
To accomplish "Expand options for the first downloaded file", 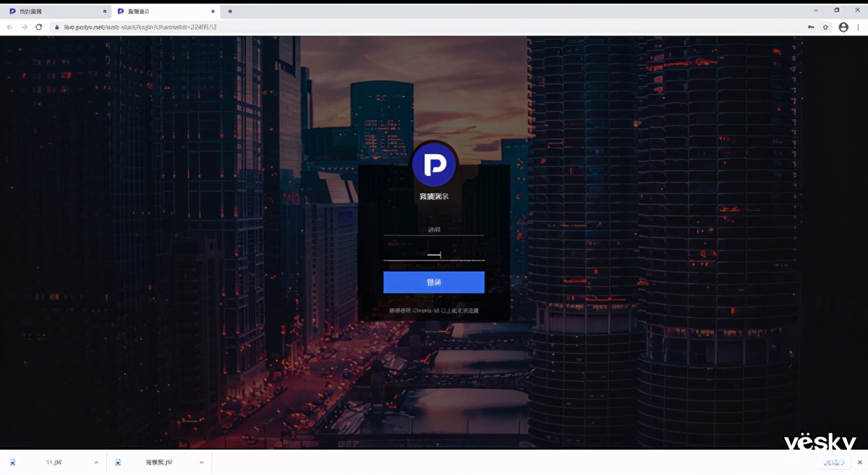I will (96, 462).
